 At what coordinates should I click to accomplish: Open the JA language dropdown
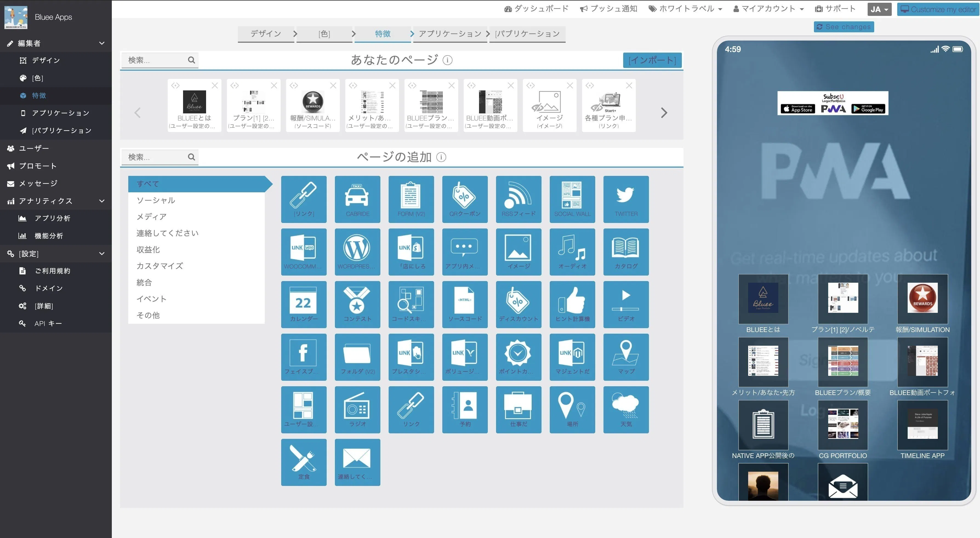click(879, 9)
